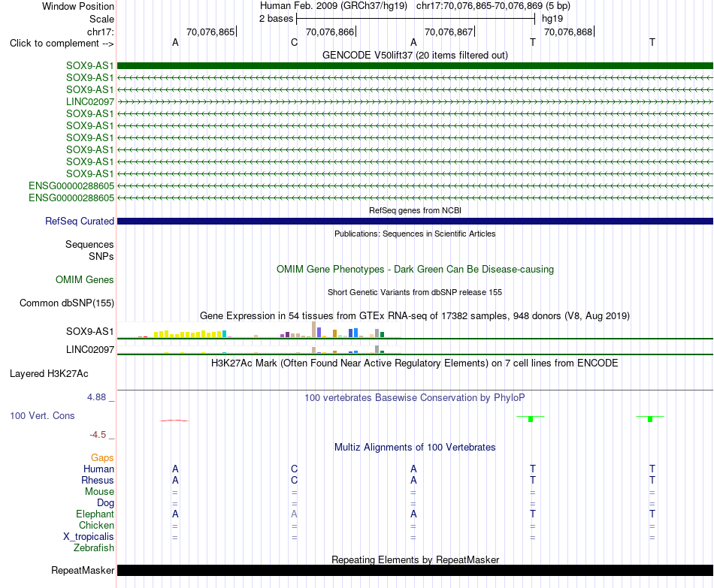
Task: Select the Scale track label
Action: tap(101, 19)
